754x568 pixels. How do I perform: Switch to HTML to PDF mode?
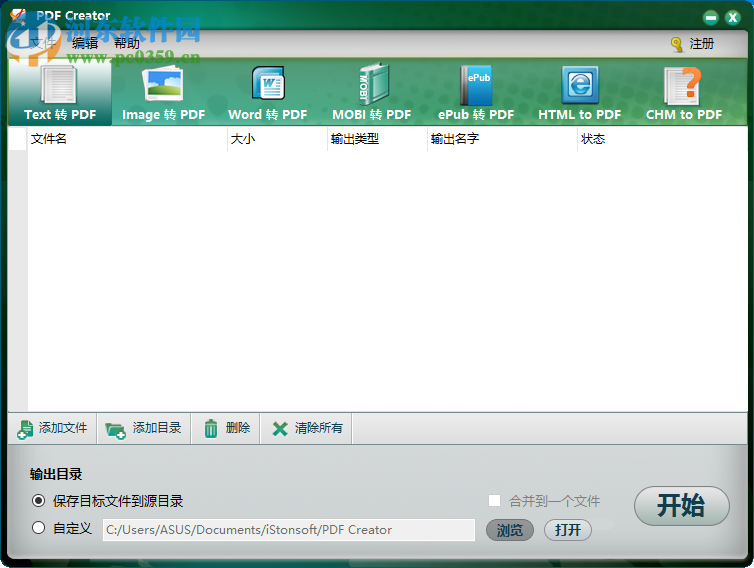pyautogui.click(x=579, y=92)
